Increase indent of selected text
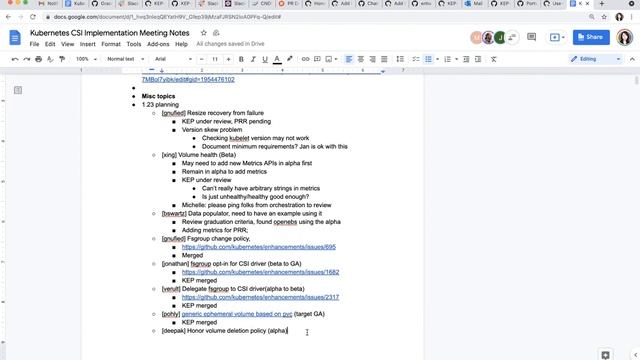This screenshot has height=360, width=640. [478, 59]
